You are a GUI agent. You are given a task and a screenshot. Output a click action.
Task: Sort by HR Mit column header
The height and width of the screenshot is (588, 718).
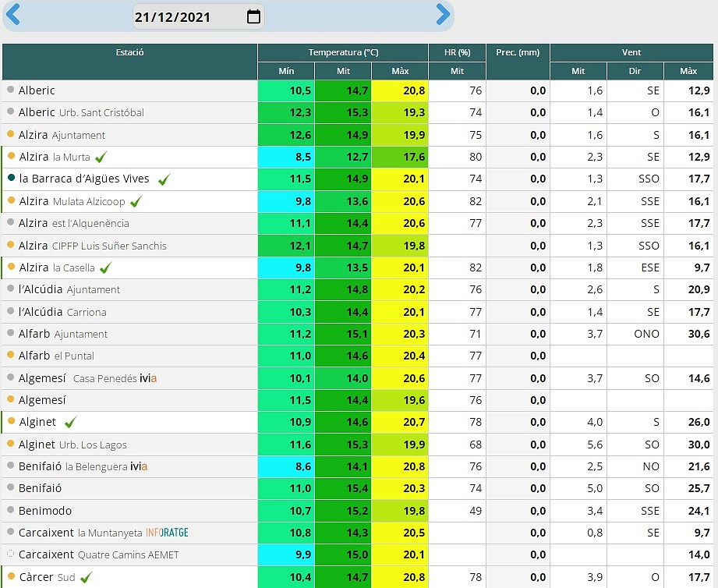(457, 71)
